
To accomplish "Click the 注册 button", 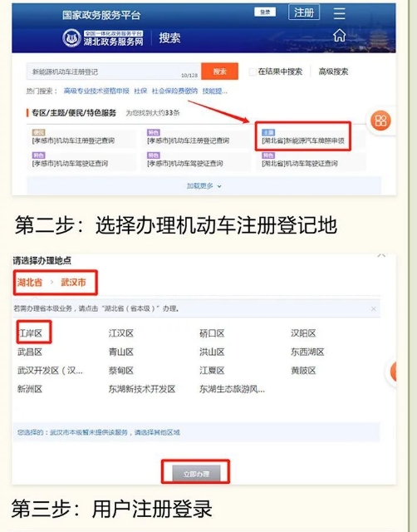I will [304, 12].
